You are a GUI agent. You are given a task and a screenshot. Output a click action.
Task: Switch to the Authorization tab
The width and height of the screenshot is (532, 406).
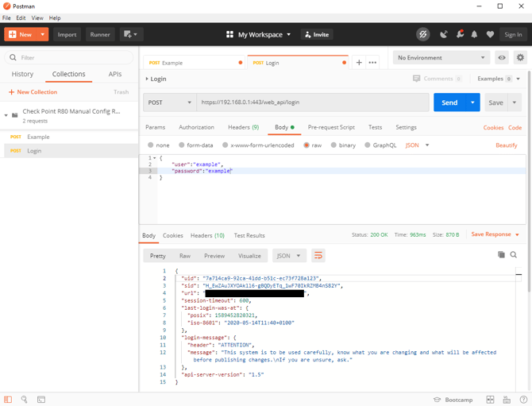pos(196,127)
